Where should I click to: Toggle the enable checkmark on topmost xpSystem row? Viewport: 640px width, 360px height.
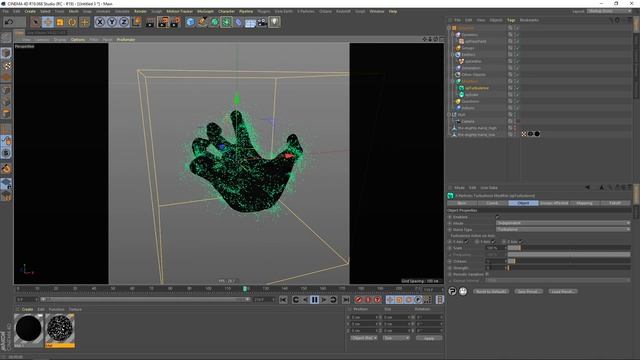517,28
